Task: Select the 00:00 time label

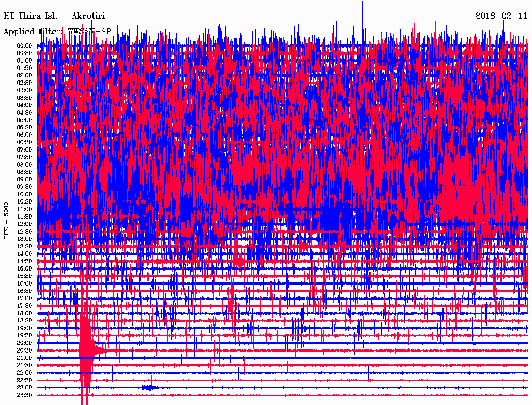Action: [x=24, y=46]
